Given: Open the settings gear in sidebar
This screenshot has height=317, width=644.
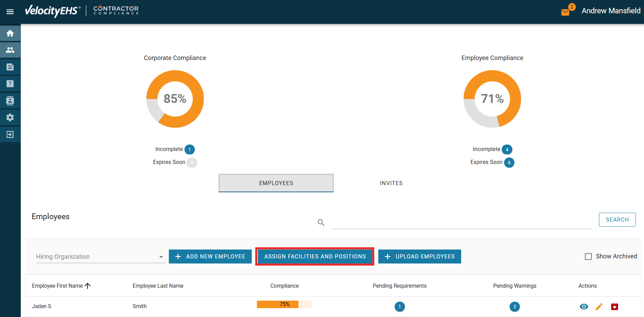Looking at the screenshot, I should [10, 118].
